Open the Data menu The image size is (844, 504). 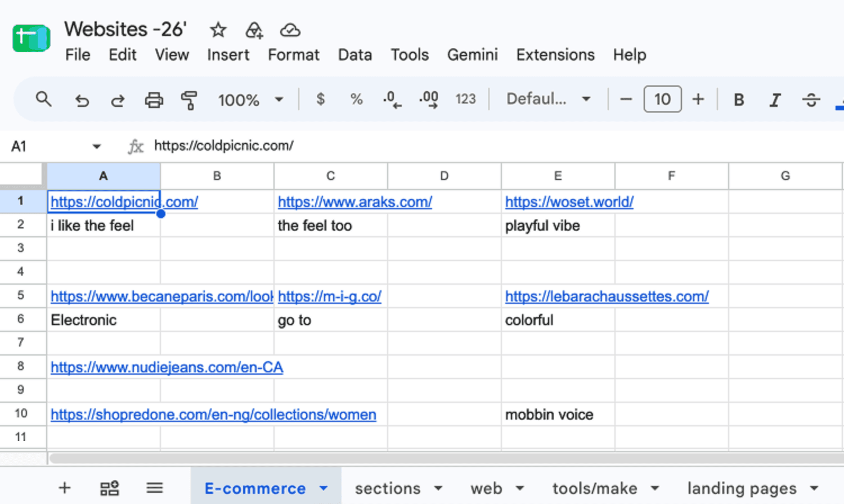click(354, 55)
